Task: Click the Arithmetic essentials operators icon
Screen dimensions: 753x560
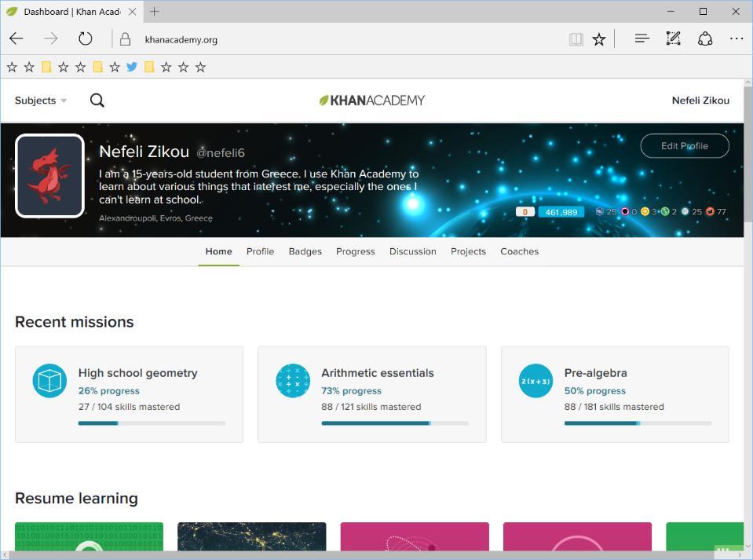Action: 293,381
